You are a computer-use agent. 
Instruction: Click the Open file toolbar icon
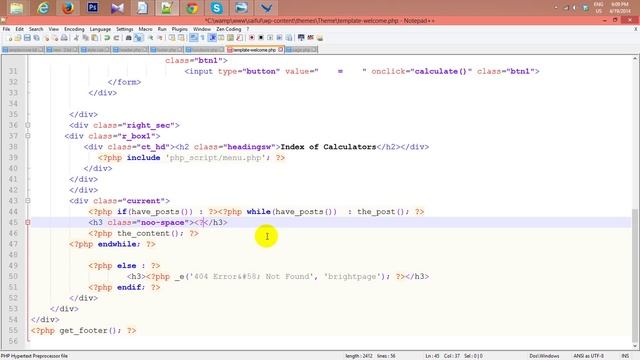[x=18, y=38]
